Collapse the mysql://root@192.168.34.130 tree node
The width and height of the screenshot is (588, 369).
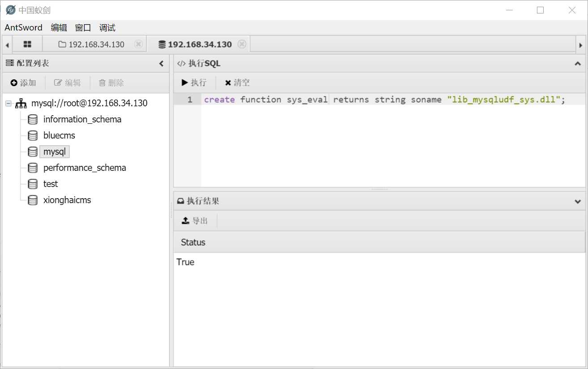(x=9, y=103)
